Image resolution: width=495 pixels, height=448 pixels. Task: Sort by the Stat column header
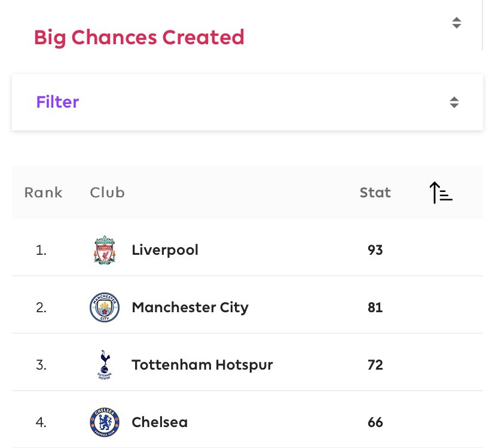pos(375,193)
